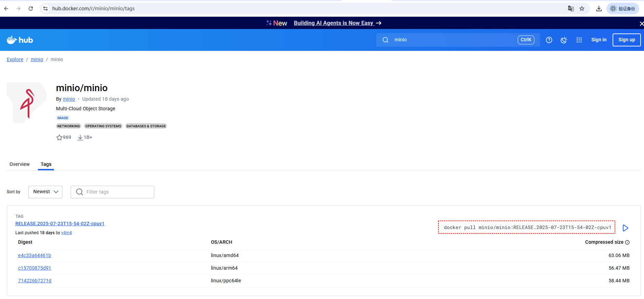
Task: Click the 56.47 MB size value
Action: 619,268
